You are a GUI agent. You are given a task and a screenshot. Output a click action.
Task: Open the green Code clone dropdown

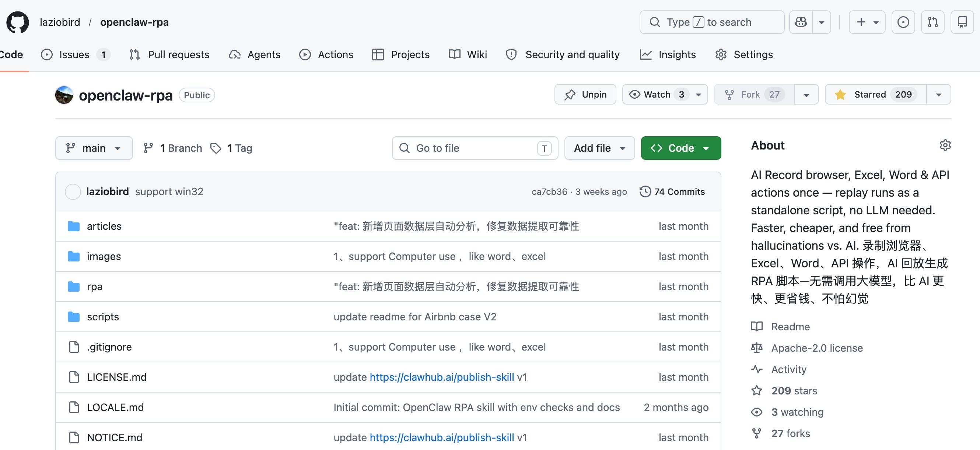681,148
